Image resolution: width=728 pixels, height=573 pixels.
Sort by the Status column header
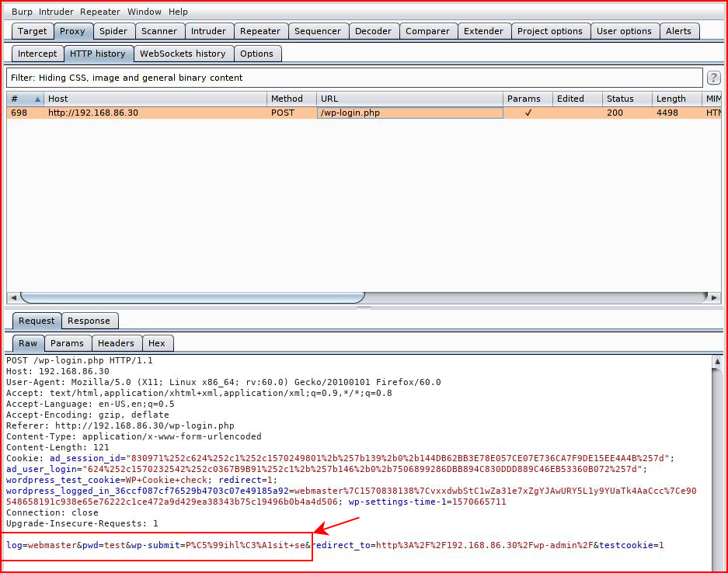coord(627,99)
